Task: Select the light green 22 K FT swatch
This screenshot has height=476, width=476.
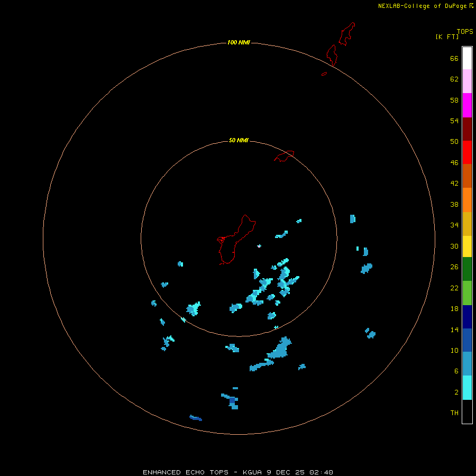Action: [467, 293]
